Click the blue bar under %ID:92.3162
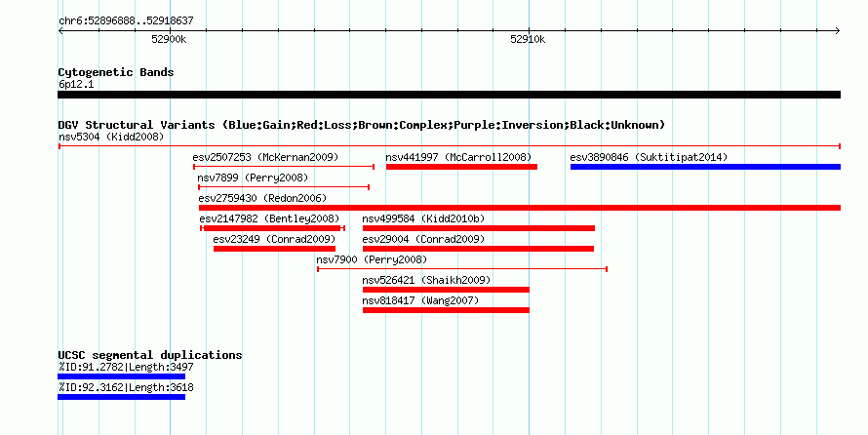This screenshot has height=435, width=868. click(x=121, y=397)
